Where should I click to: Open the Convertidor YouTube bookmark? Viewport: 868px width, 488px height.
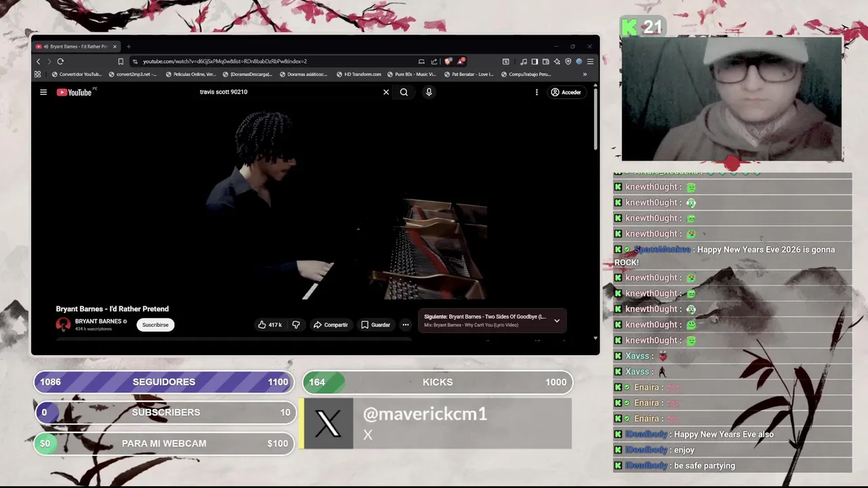pos(77,75)
